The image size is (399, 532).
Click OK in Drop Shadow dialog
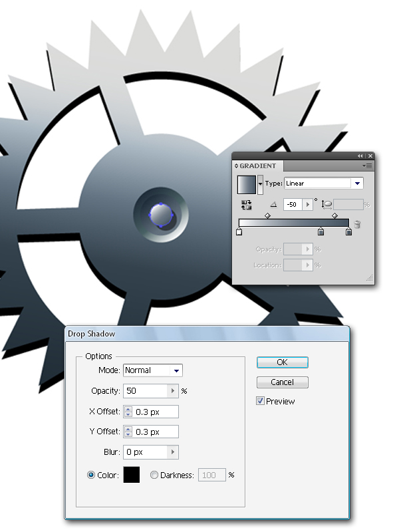coord(282,362)
